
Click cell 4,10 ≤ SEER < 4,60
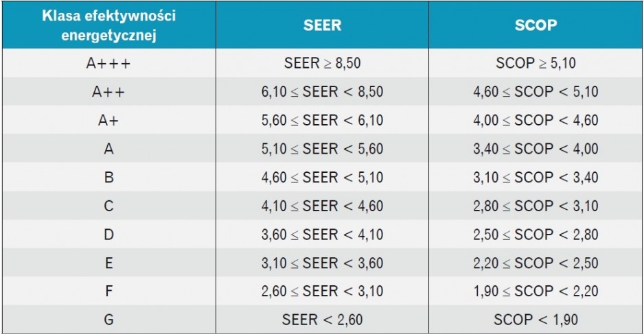pyautogui.click(x=323, y=206)
